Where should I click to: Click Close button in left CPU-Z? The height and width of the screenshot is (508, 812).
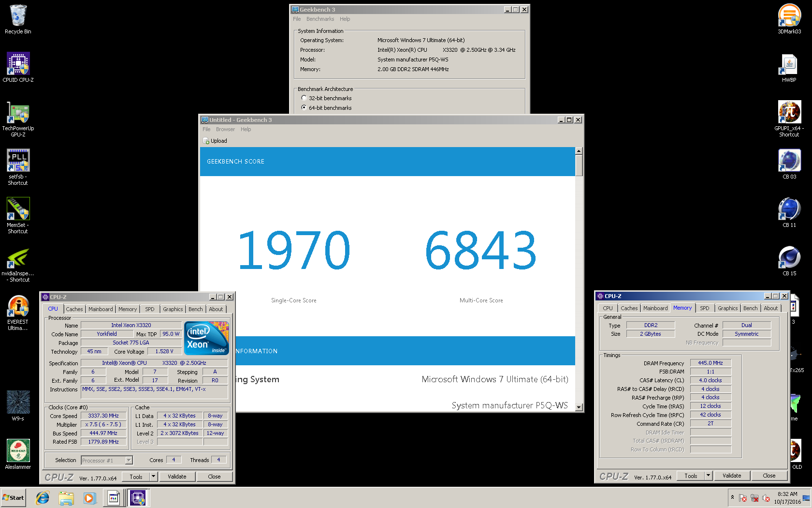[214, 477]
